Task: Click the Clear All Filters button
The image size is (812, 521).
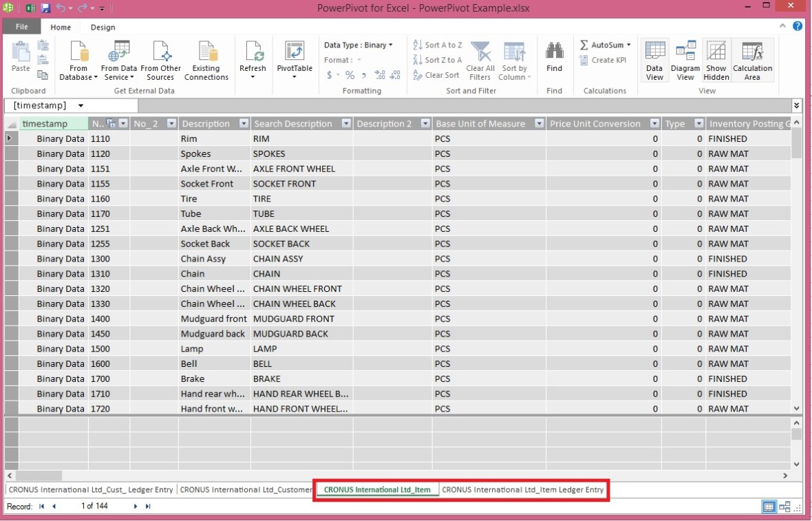Action: pyautogui.click(x=480, y=60)
